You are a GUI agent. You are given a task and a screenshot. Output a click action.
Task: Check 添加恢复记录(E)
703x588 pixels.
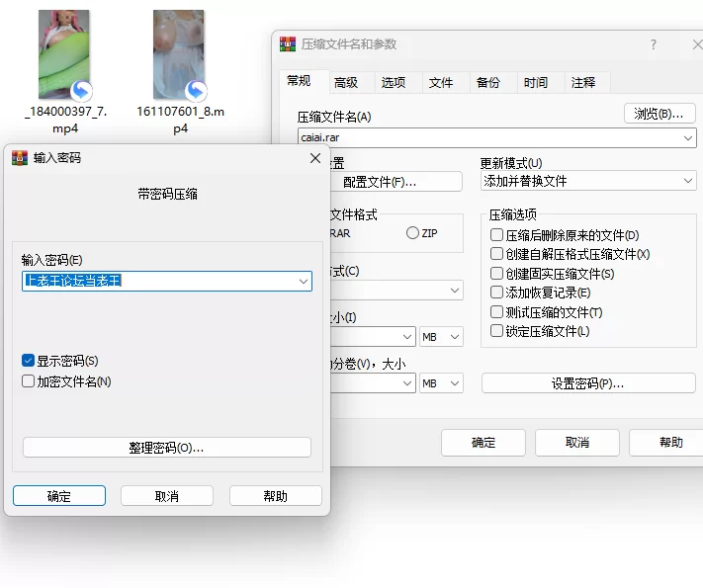[x=496, y=293]
